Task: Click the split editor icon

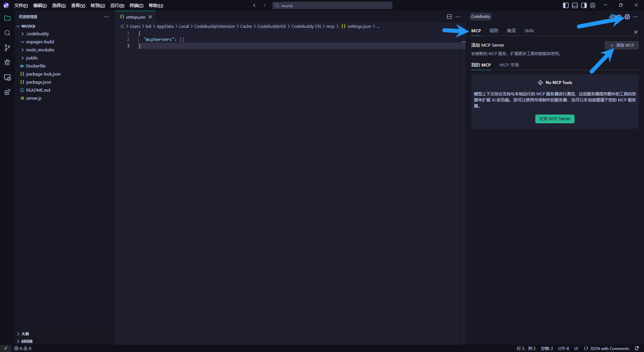Action: 449,17
